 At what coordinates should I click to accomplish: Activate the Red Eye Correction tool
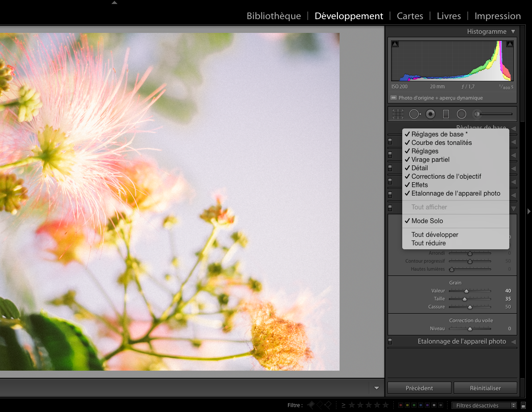point(430,114)
